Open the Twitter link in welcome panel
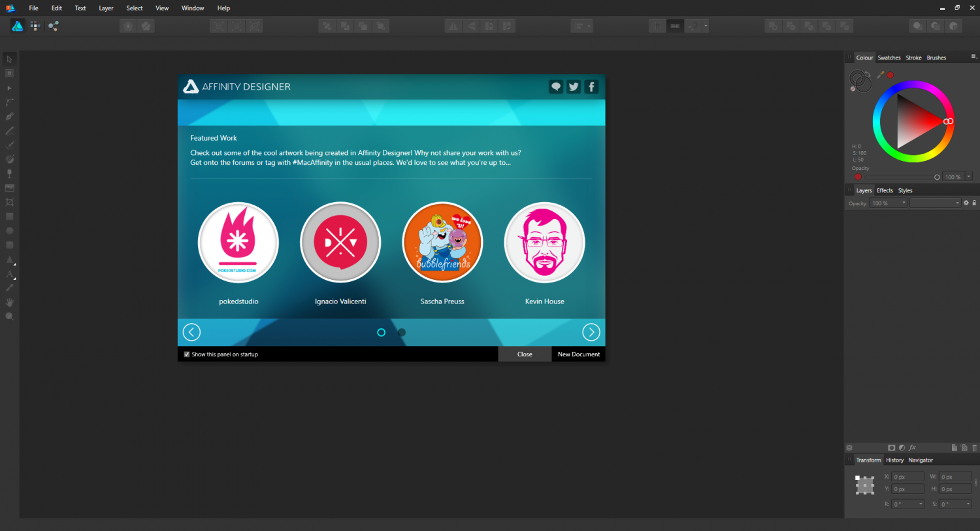This screenshot has height=531, width=980. click(574, 86)
